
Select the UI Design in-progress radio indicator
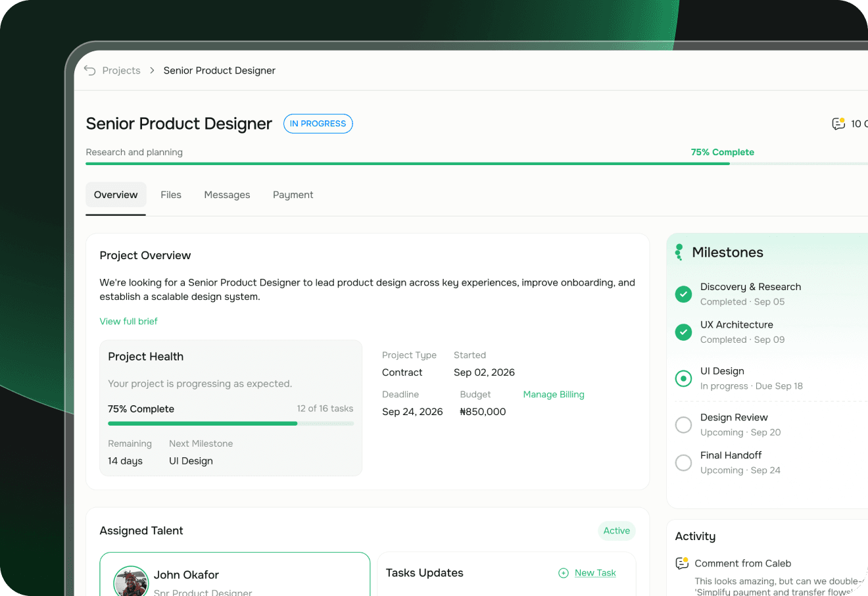tap(683, 378)
